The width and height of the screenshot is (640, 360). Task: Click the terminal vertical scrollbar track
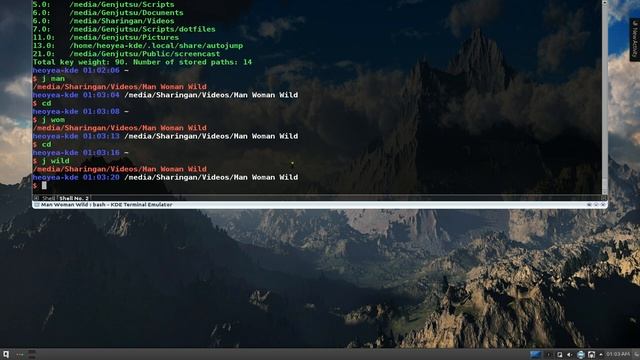(604, 98)
